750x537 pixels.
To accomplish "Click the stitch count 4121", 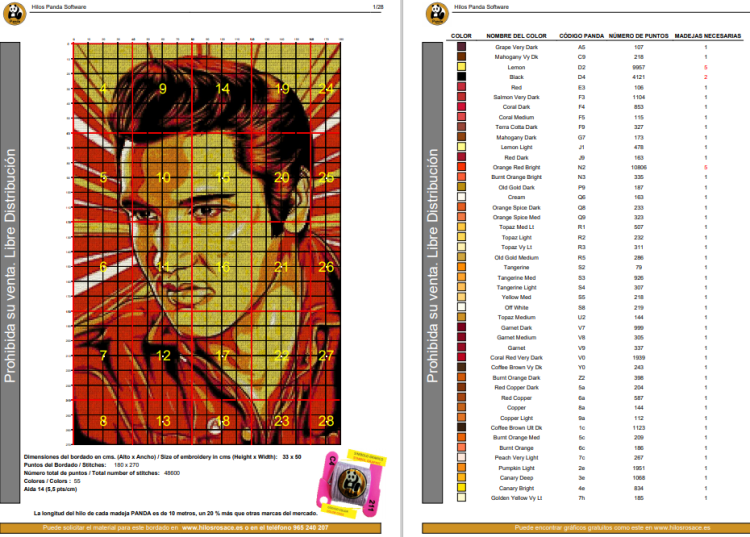I will 639,77.
